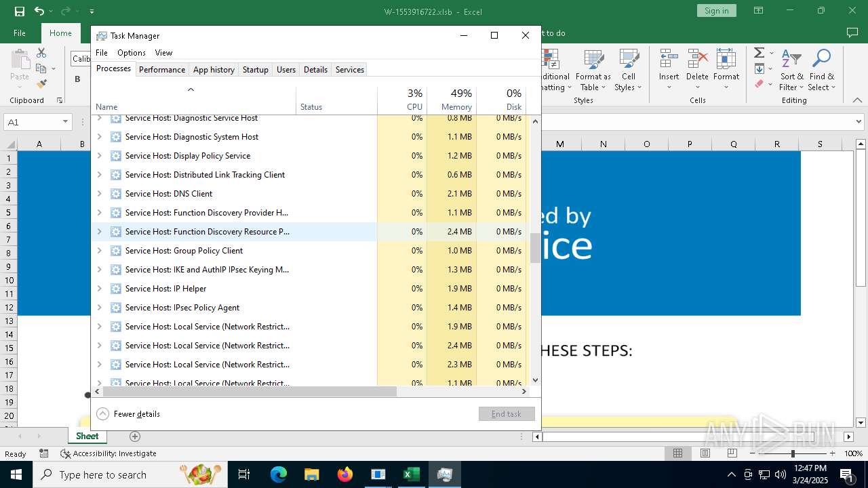Switch to the Details tab

point(315,70)
